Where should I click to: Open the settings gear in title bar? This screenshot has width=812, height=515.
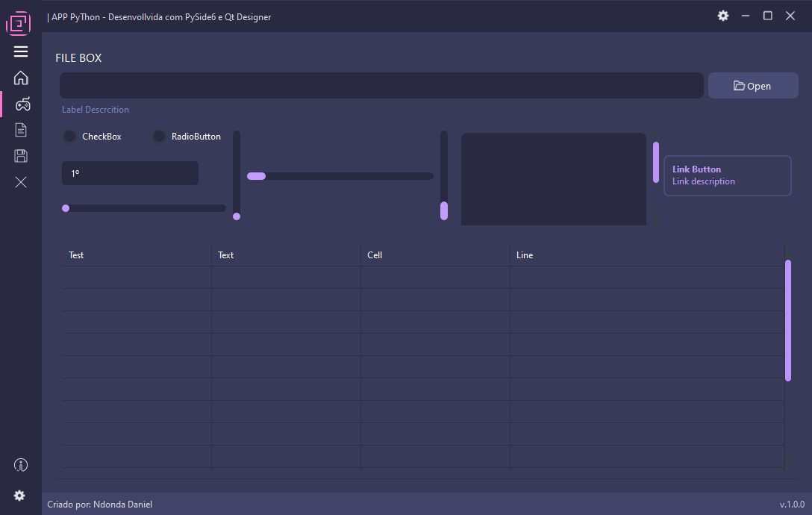pos(723,16)
